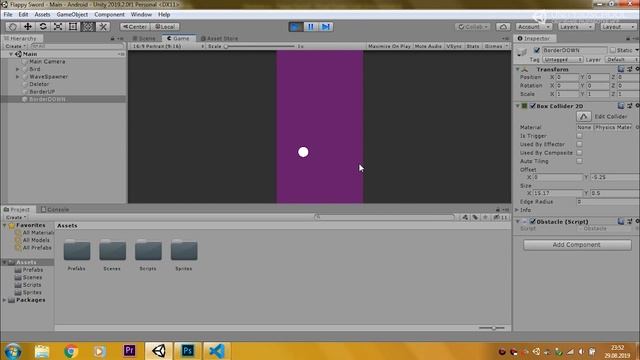The image size is (640, 360).
Task: Open Prefabs folder thumbnail
Action: click(x=77, y=250)
